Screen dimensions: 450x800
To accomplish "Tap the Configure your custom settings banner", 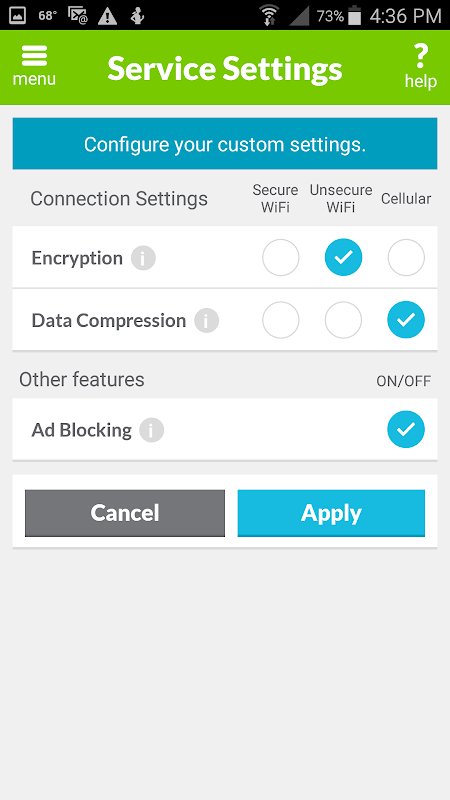I will click(x=225, y=144).
